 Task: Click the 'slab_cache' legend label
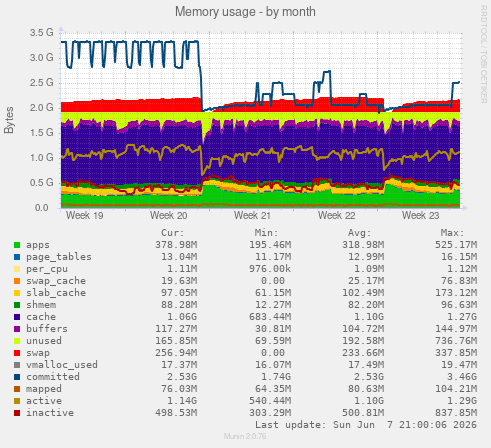[x=56, y=293]
